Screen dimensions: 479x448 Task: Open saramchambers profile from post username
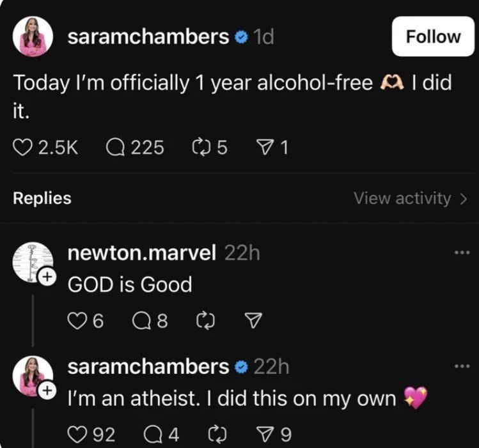click(148, 37)
